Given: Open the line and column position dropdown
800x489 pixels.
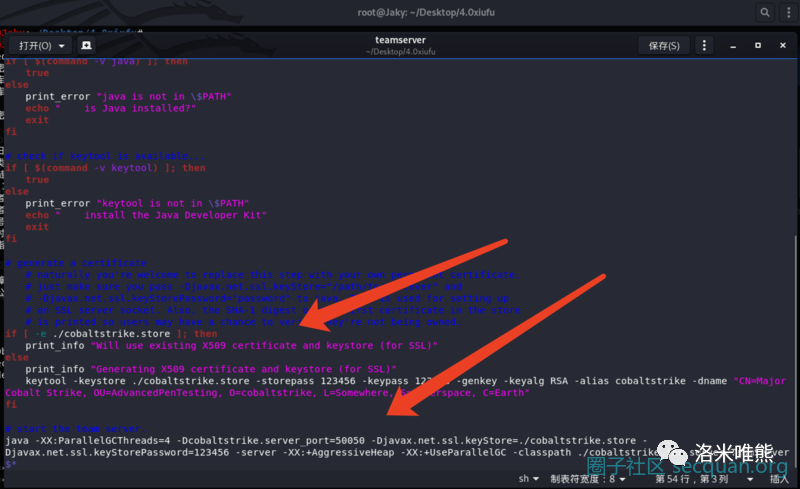Looking at the screenshot, I should [x=704, y=479].
